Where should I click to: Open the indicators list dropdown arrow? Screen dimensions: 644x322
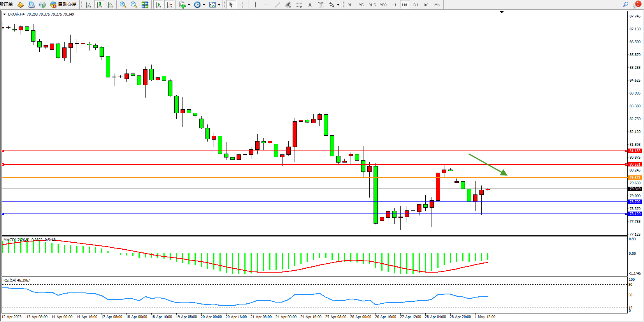(189, 5)
